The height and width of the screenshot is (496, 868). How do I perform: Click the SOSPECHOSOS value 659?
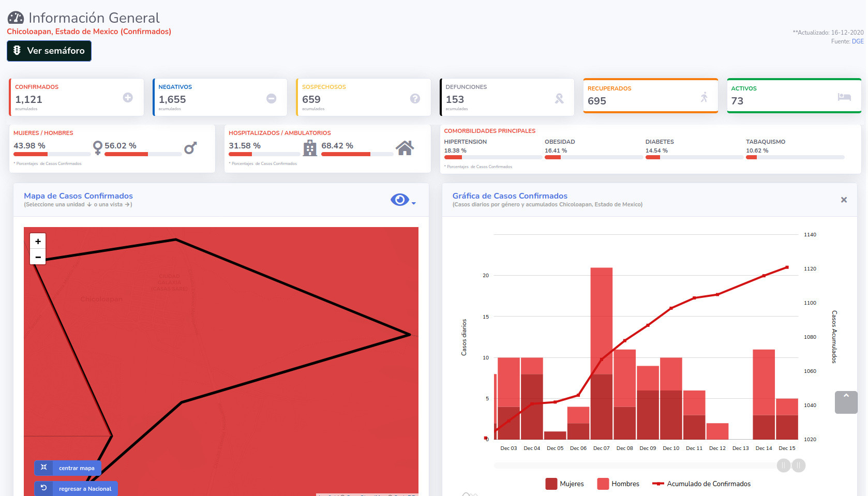click(x=311, y=99)
